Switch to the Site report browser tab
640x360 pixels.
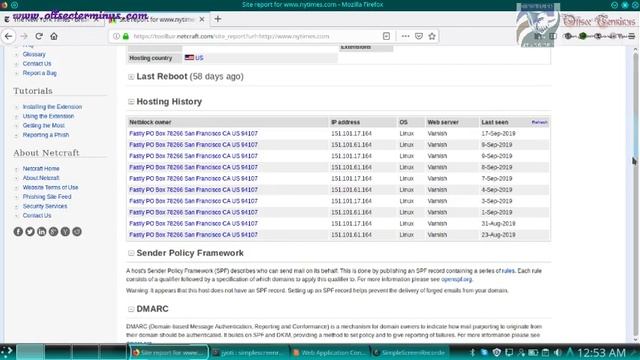coord(157,19)
